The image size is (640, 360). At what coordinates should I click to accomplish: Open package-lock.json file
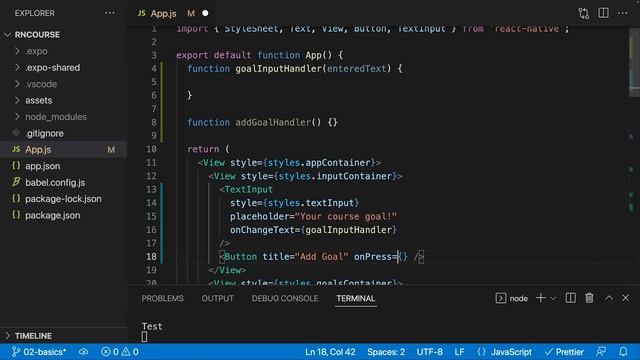pyautogui.click(x=63, y=199)
